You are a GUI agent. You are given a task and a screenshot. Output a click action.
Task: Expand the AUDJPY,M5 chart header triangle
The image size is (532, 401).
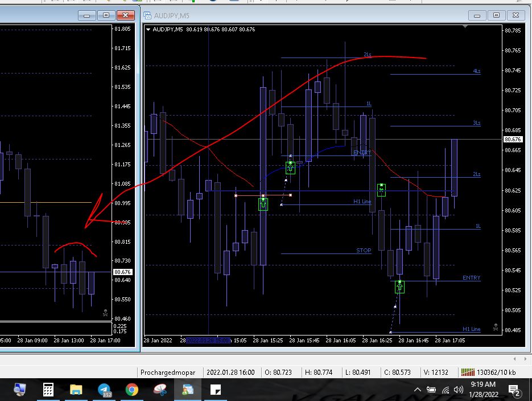tap(149, 30)
